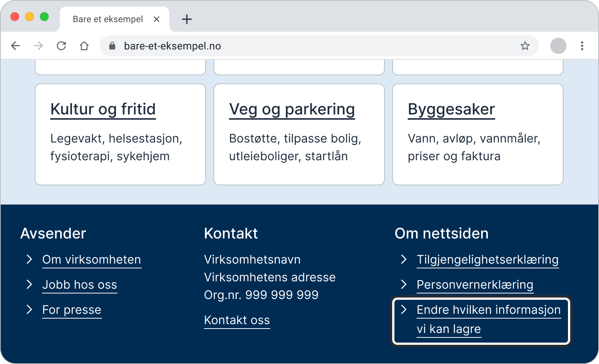Open the 'Veg og parkering' link

click(x=292, y=110)
